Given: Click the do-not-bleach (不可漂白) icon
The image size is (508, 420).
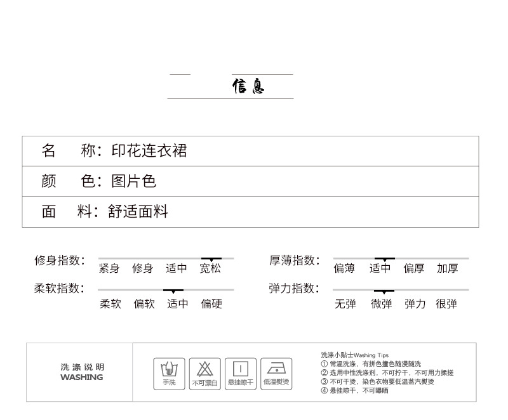Looking at the screenshot, I should tap(204, 374).
